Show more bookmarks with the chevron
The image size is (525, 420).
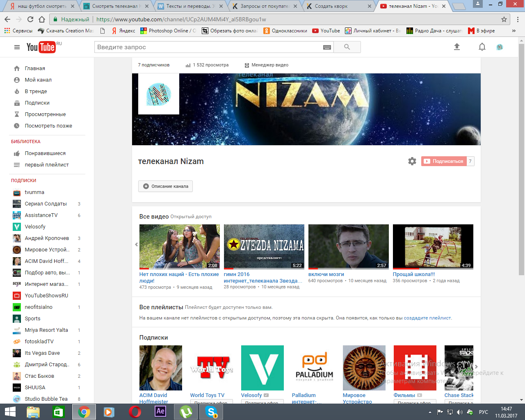point(514,31)
